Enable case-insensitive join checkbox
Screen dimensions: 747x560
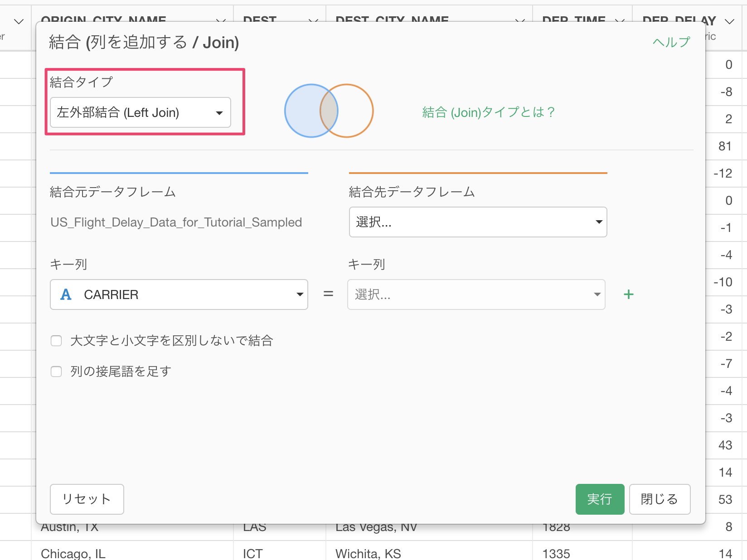tap(56, 341)
